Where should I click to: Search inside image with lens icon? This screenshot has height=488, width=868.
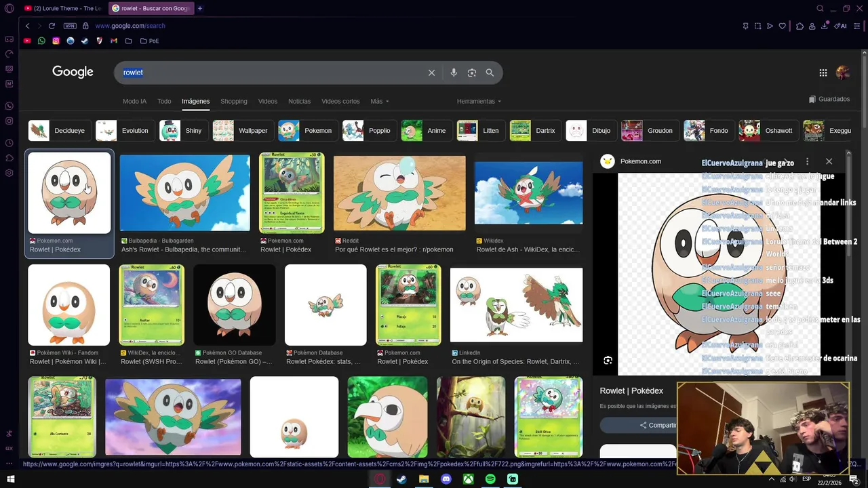(x=608, y=361)
